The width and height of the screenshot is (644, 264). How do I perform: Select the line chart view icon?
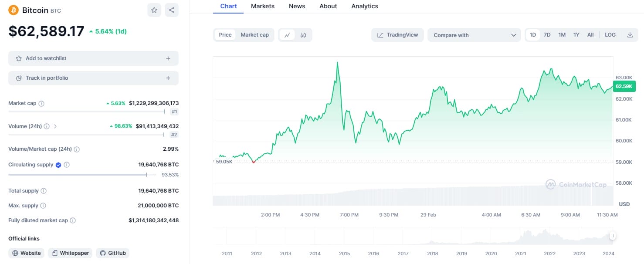click(x=287, y=35)
